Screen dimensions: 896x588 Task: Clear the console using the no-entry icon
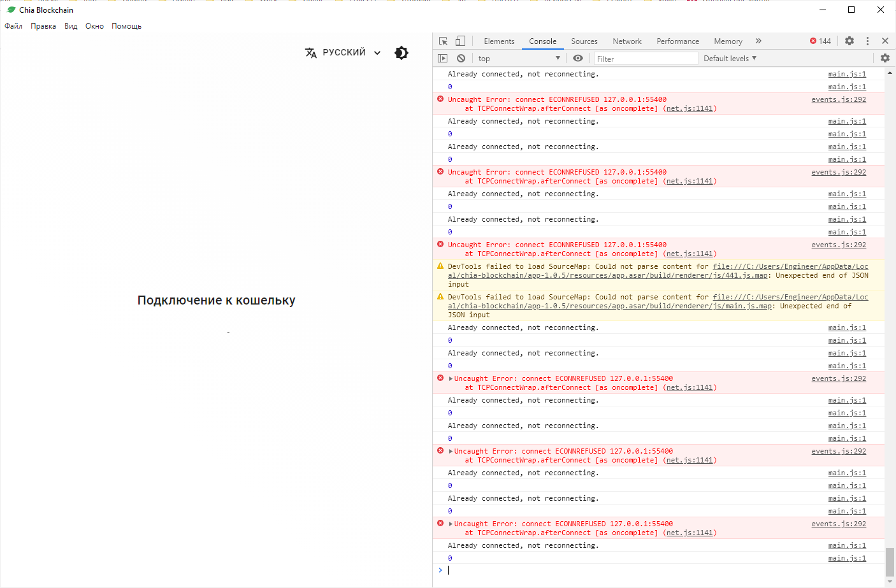click(461, 58)
